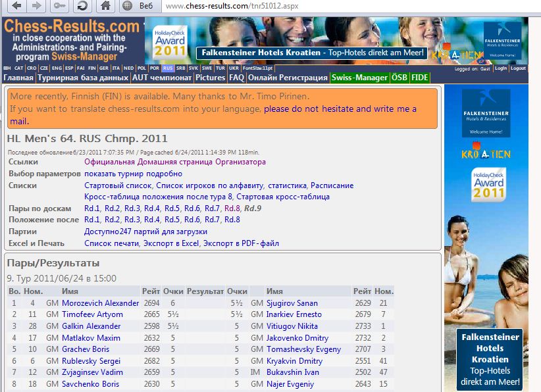Click the browser forward arrow button
This screenshot has height=392, width=541.
tap(37, 6)
